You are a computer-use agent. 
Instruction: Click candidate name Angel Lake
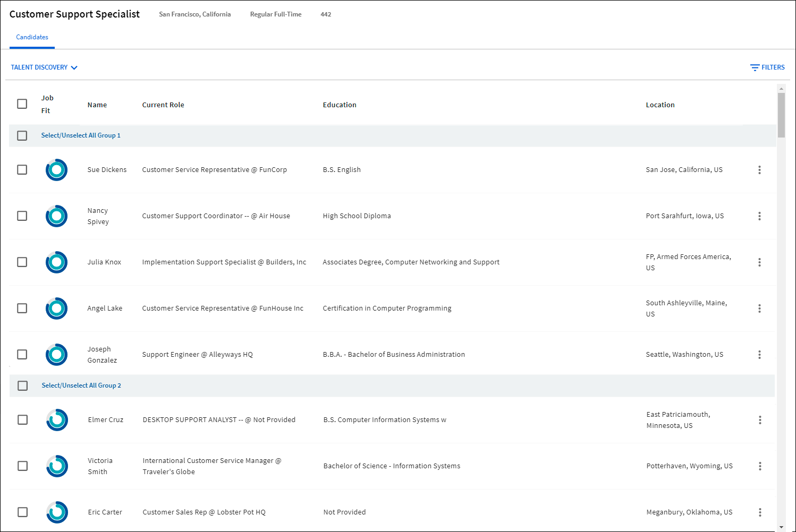tap(105, 308)
